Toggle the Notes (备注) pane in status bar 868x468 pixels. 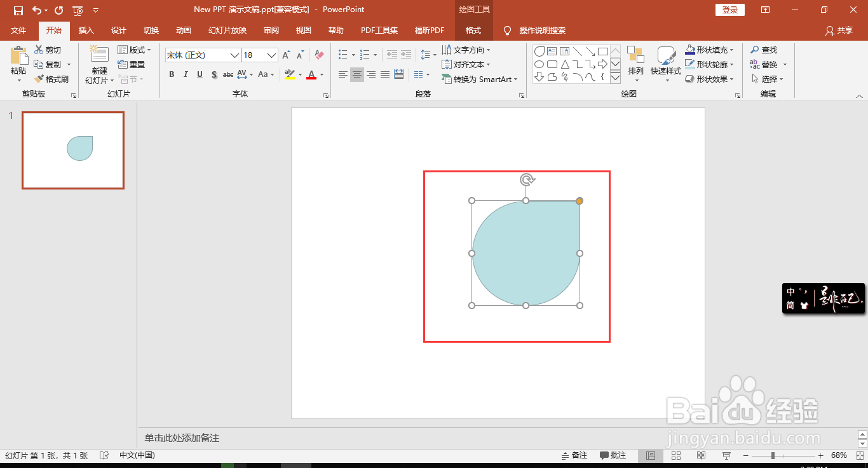tap(574, 455)
